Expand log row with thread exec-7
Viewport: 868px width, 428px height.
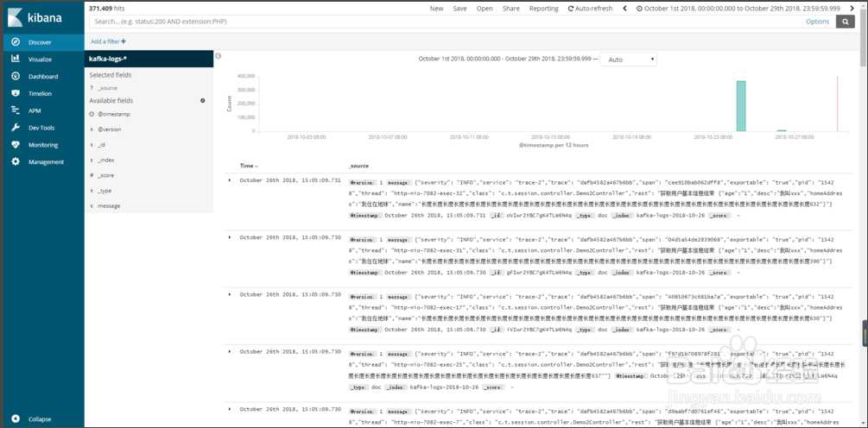[x=230, y=409]
